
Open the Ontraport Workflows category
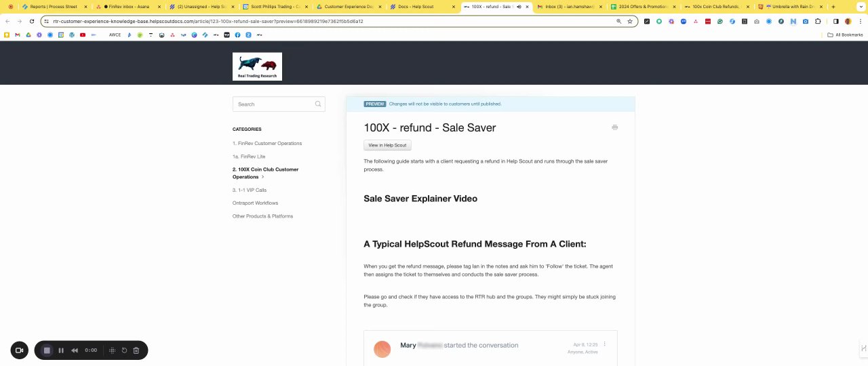(255, 203)
